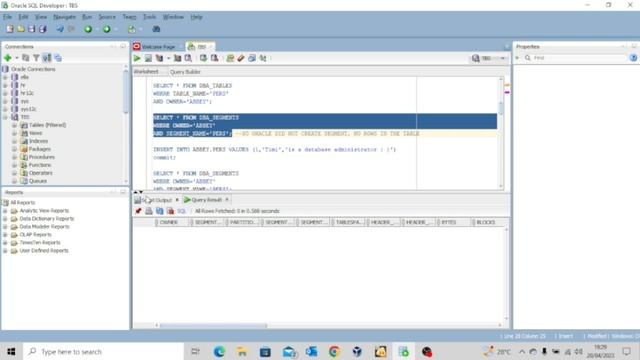Screen dimensions: 640x360
Task: Click the Open folder icon in main toolbar
Action: (x=20, y=29)
